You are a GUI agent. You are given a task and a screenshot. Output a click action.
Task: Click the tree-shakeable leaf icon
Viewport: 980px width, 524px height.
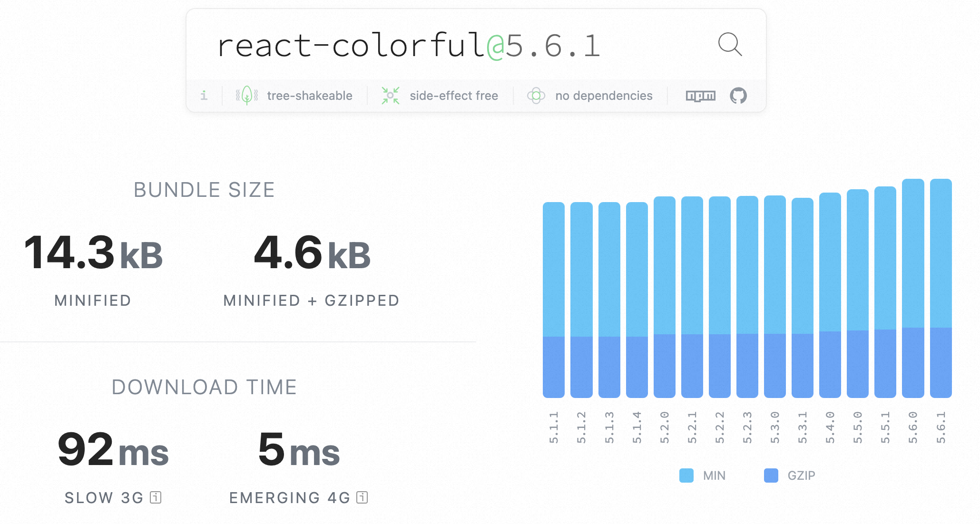point(247,96)
